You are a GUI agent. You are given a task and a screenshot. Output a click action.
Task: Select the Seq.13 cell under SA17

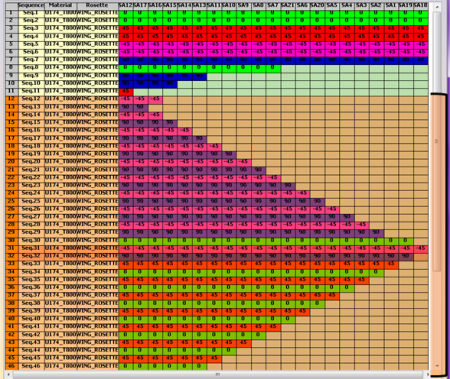[x=140, y=107]
